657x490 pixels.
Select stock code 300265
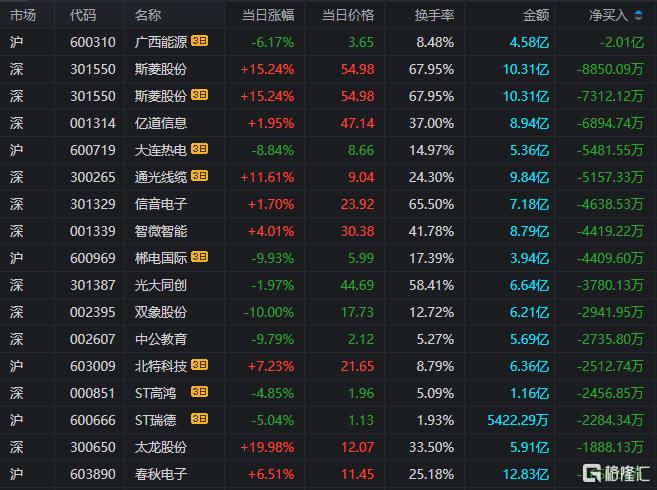(x=93, y=177)
